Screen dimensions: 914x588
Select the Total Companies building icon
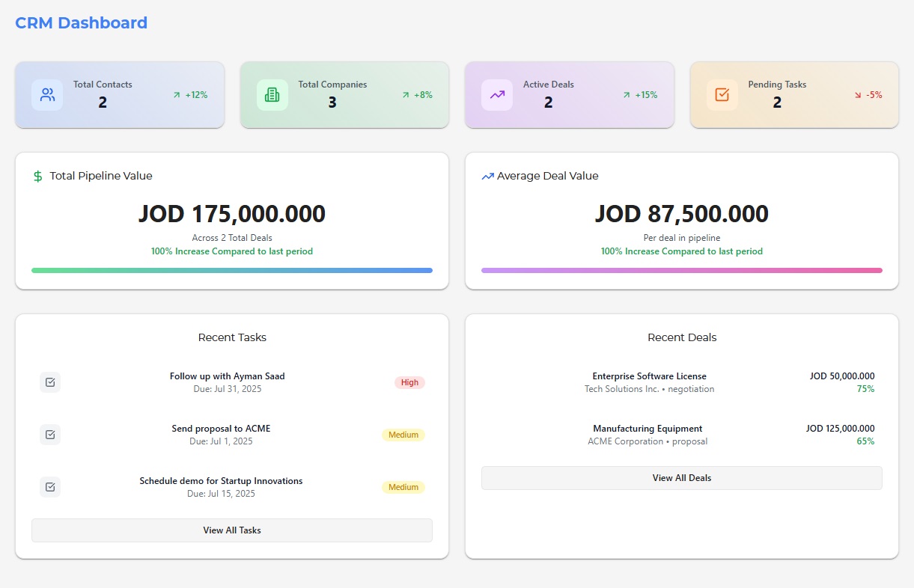coord(272,94)
